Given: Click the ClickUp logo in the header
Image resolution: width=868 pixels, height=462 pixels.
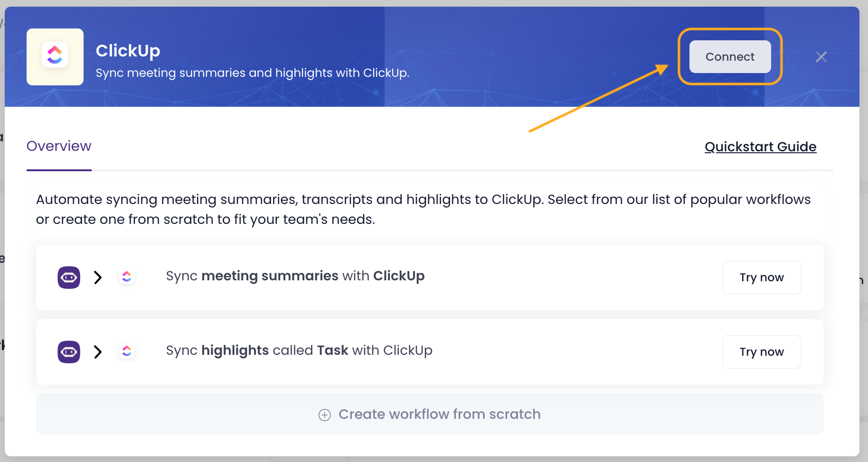Looking at the screenshot, I should [55, 56].
